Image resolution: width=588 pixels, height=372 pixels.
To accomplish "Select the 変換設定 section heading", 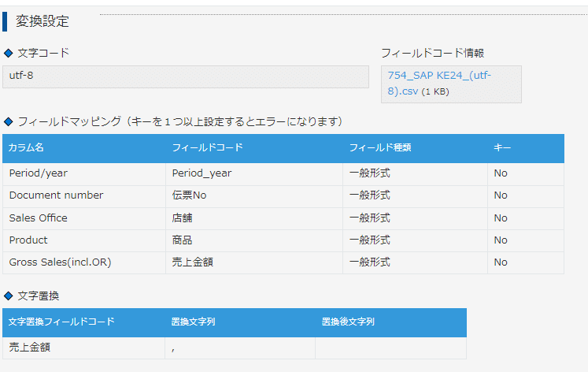I will [42, 21].
